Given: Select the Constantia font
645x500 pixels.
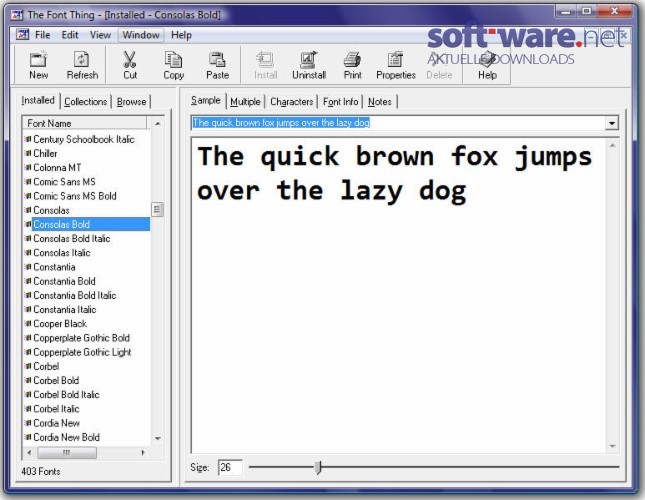Looking at the screenshot, I should [54, 267].
